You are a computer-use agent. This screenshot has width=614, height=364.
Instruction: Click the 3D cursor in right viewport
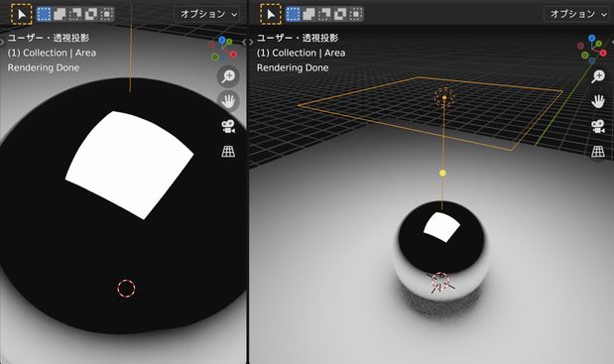pos(439,282)
